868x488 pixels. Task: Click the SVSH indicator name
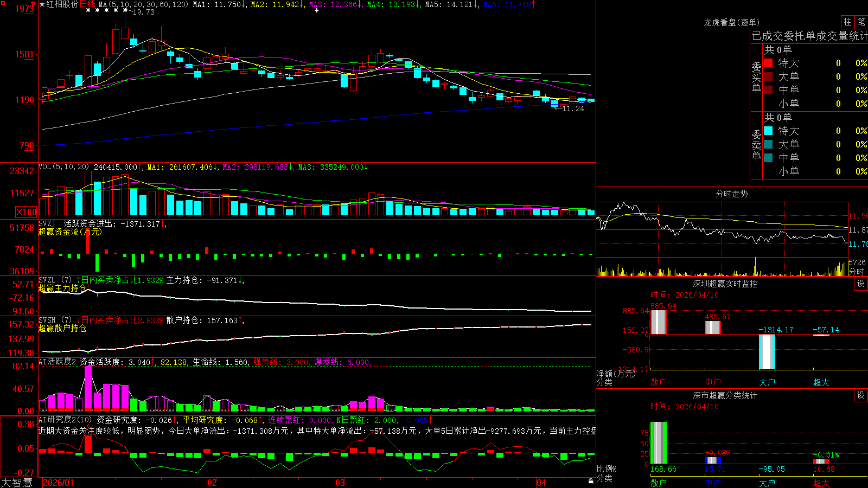47,320
